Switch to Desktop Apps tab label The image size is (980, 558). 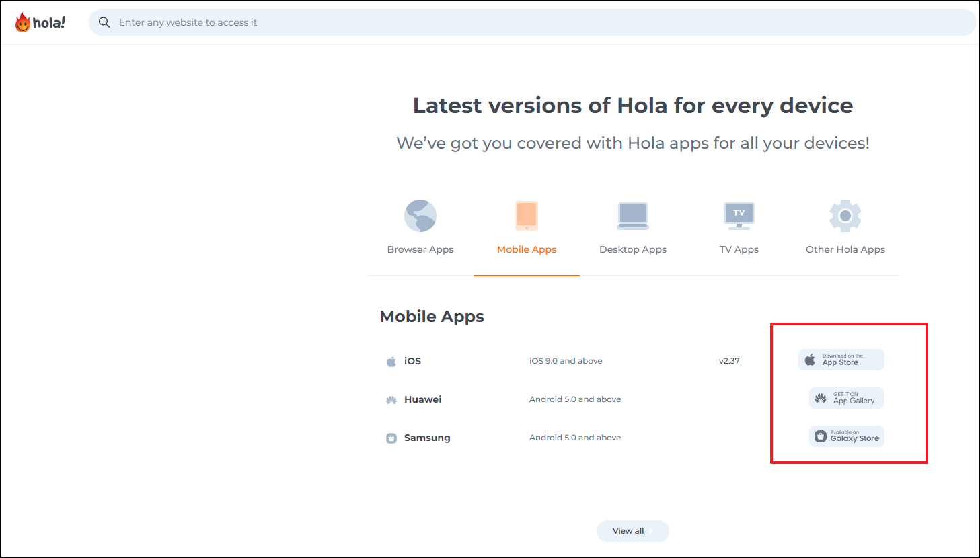633,249
